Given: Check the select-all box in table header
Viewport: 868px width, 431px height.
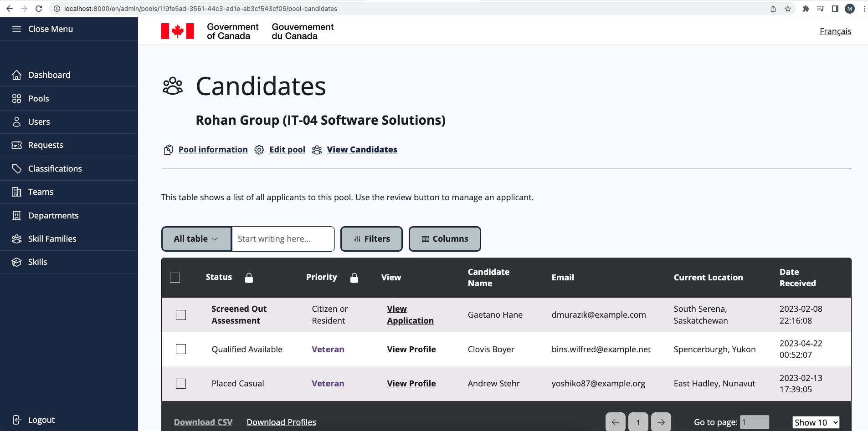Looking at the screenshot, I should 175,277.
